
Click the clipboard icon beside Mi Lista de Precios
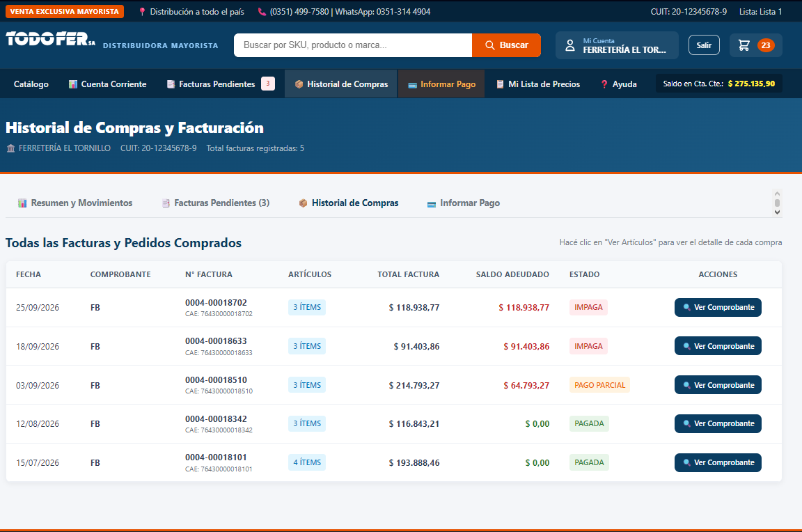(x=501, y=84)
